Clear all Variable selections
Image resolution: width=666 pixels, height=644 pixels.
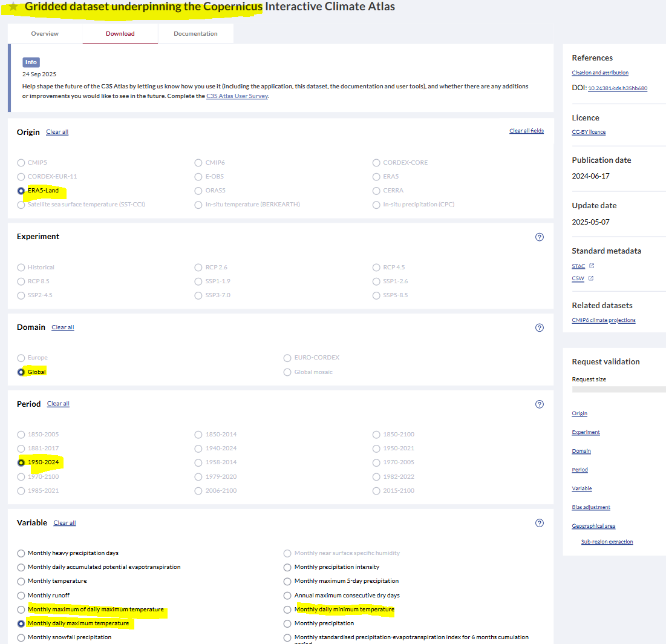[65, 523]
